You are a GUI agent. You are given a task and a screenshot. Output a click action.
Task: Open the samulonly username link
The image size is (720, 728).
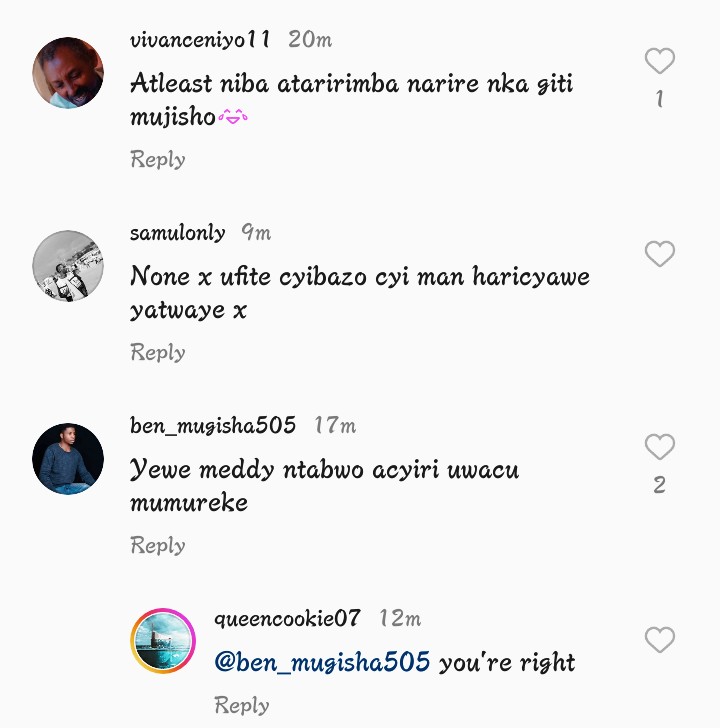pos(178,233)
